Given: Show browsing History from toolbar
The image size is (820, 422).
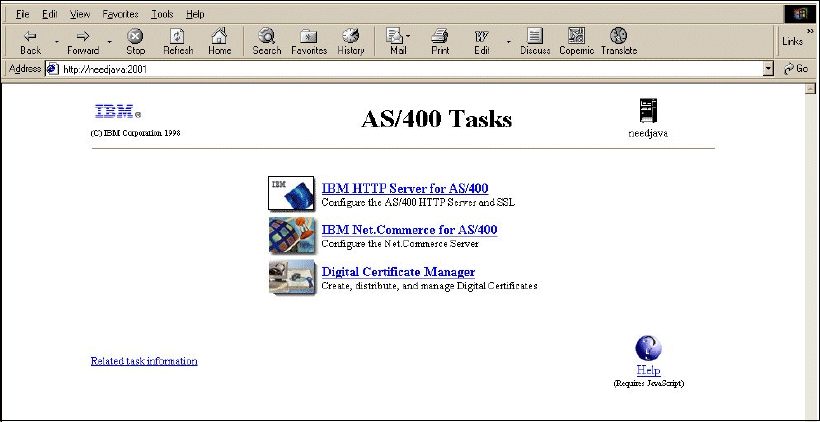Looking at the screenshot, I should (x=350, y=42).
